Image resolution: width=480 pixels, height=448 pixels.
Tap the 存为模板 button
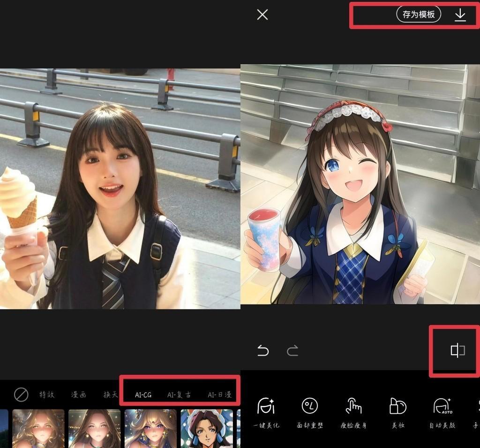419,15
